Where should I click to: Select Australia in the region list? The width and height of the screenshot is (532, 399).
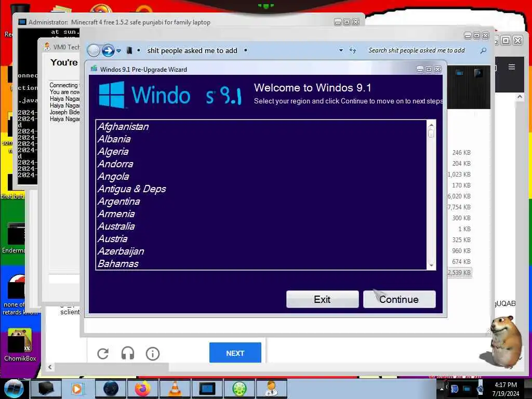(x=261, y=227)
